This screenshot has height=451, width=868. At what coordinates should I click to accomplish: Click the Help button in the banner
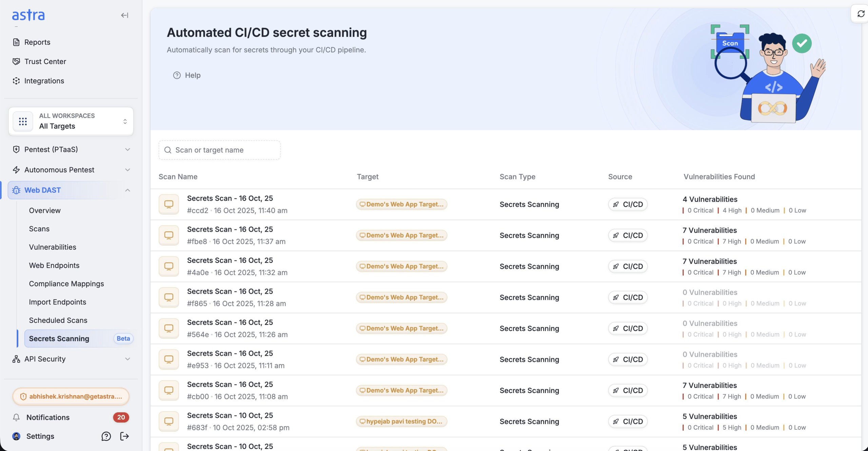187,75
